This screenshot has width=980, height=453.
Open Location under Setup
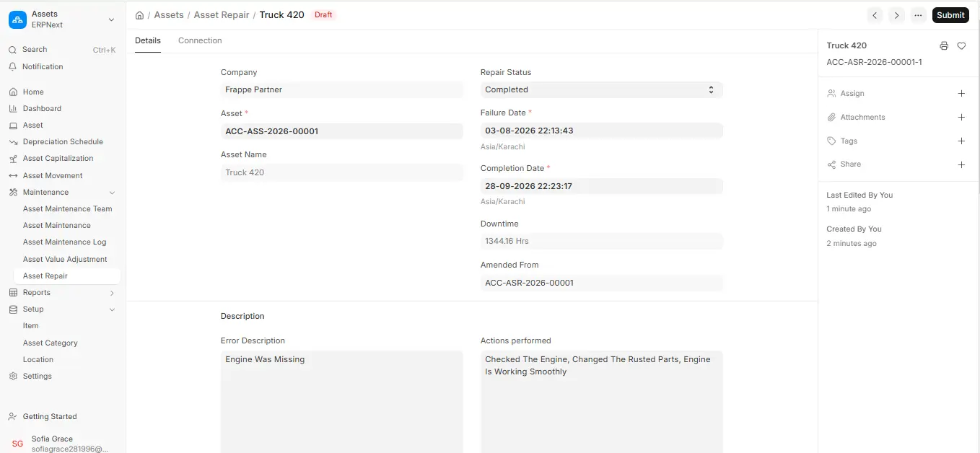[x=38, y=359]
